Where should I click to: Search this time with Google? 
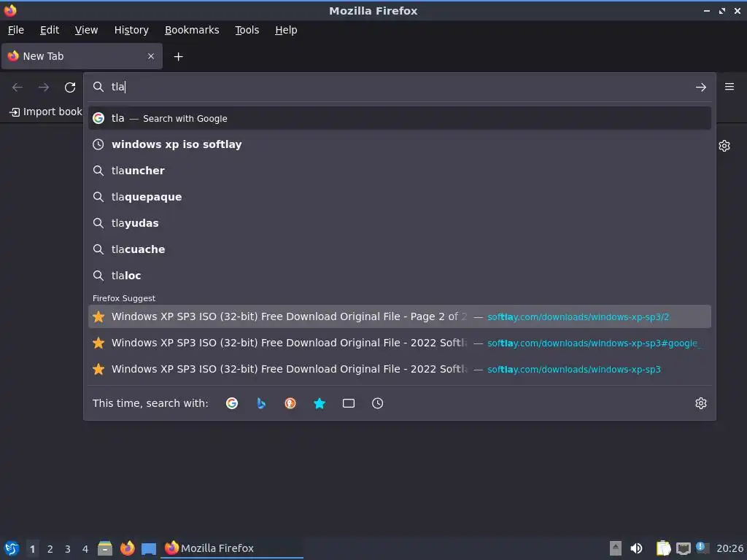(x=232, y=403)
